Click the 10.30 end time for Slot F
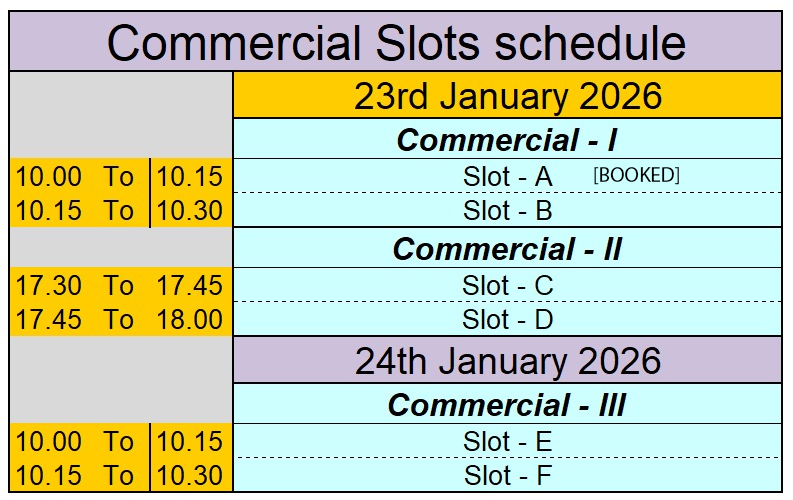Screen dimensions: 793x500 [189, 475]
